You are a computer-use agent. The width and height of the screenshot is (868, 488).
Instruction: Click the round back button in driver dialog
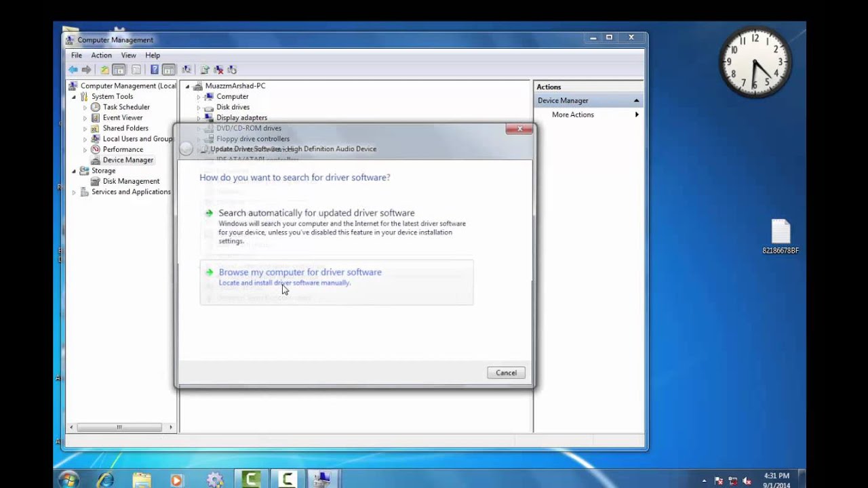(x=186, y=149)
